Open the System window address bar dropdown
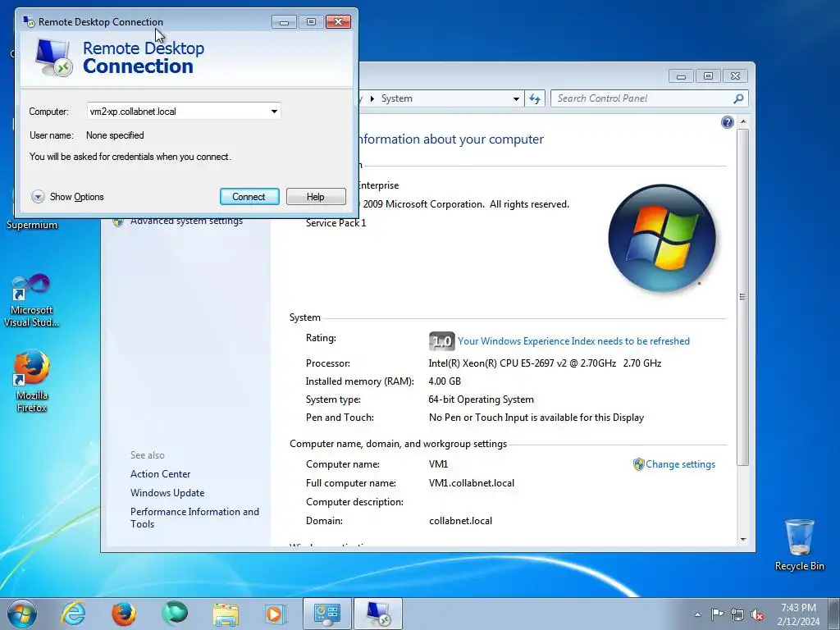The image size is (840, 630). pos(516,98)
